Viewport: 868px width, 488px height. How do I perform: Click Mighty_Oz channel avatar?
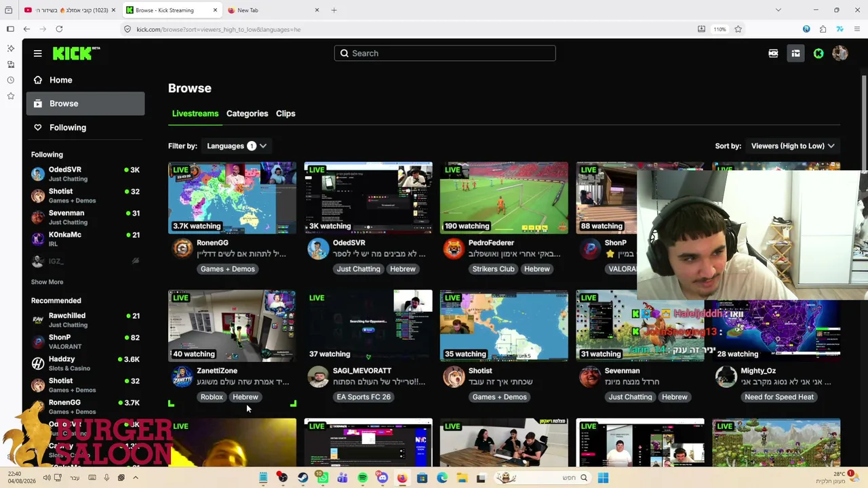726,377
